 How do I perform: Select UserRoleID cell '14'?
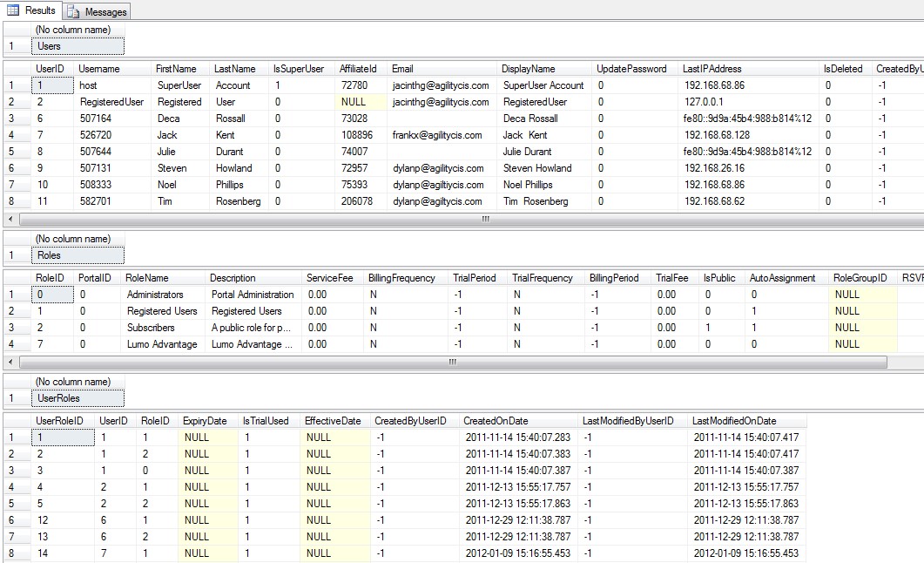63,553
